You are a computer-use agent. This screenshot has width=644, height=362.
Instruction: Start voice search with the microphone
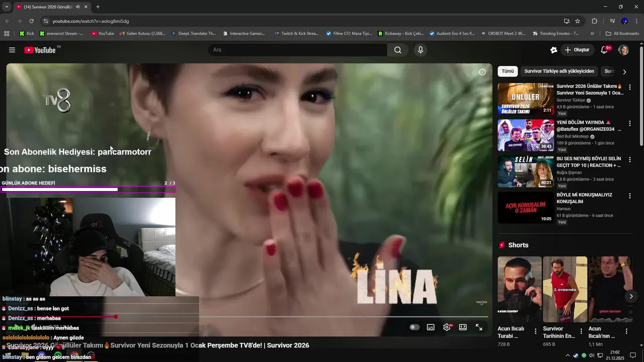click(x=420, y=50)
